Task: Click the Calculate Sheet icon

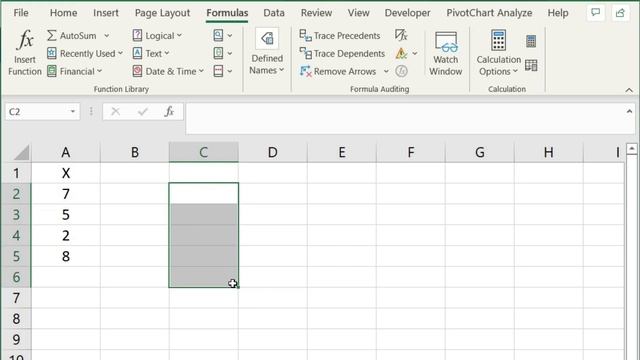Action: (531, 65)
